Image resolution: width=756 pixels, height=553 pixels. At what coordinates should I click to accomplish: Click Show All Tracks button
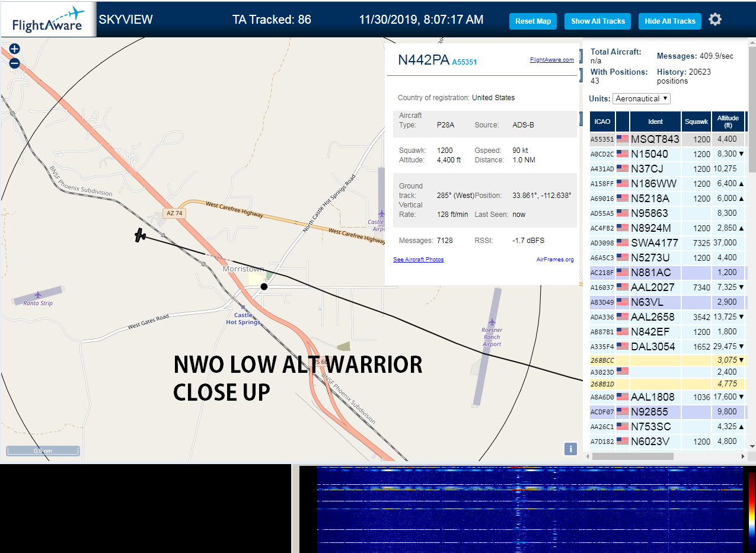[x=598, y=21]
